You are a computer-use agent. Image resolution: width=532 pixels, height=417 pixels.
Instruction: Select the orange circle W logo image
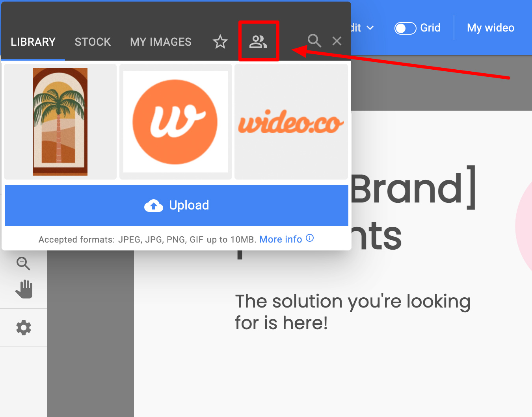click(x=176, y=122)
